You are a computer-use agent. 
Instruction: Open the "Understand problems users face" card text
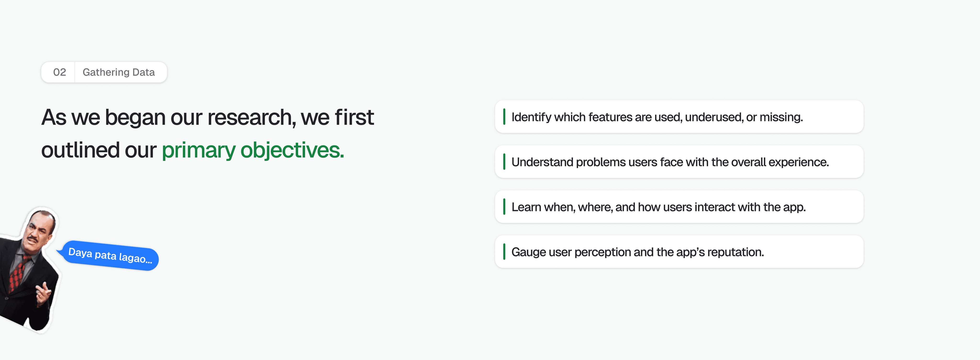(x=670, y=162)
